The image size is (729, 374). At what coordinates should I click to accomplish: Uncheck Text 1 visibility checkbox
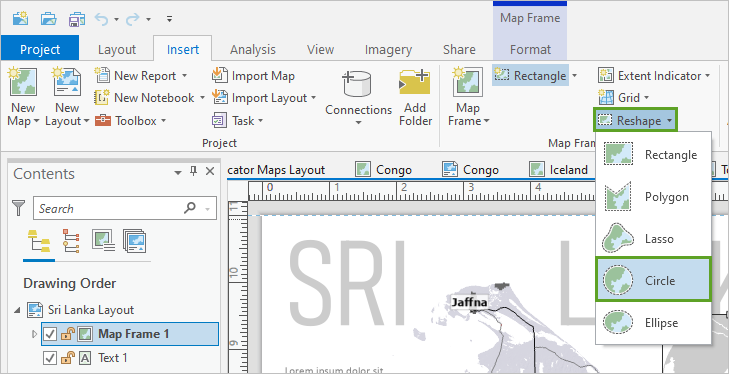click(50, 358)
